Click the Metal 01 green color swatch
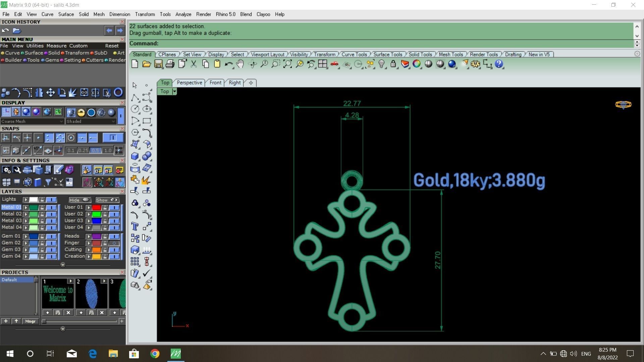This screenshot has width=644, height=362. 34,207
